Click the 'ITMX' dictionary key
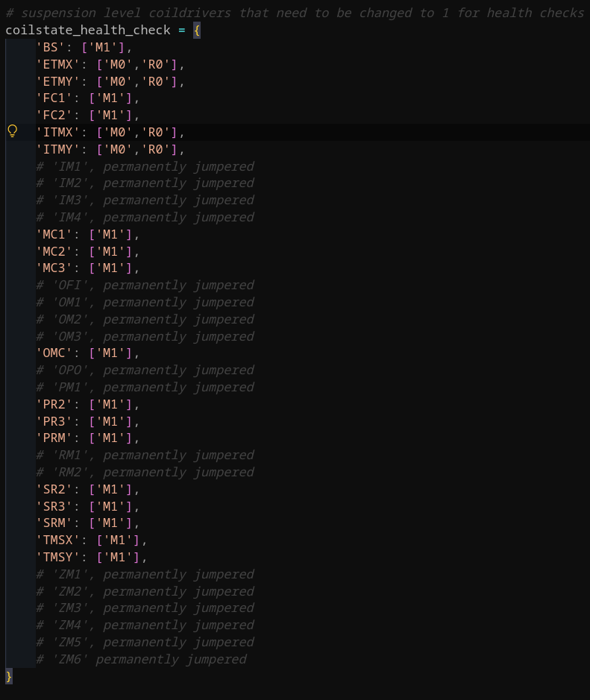 (x=58, y=132)
